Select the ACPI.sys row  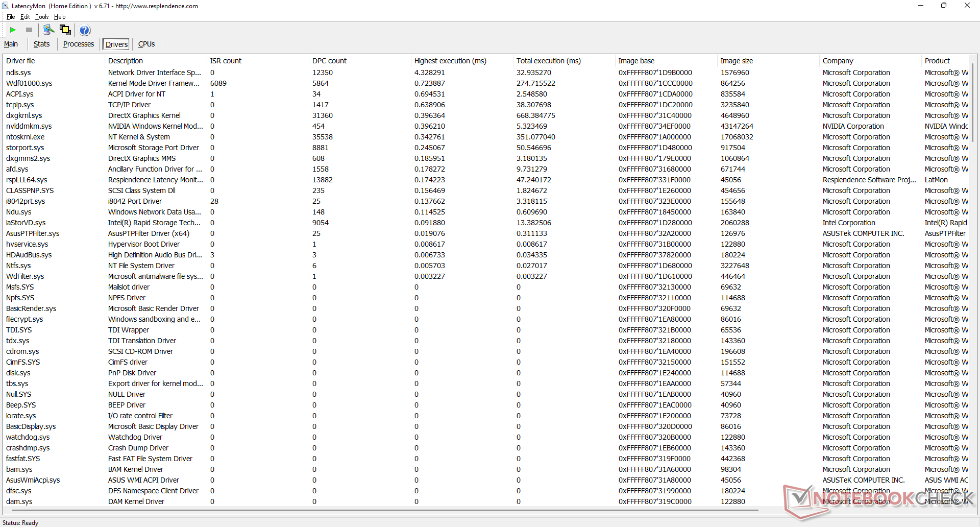(x=486, y=94)
